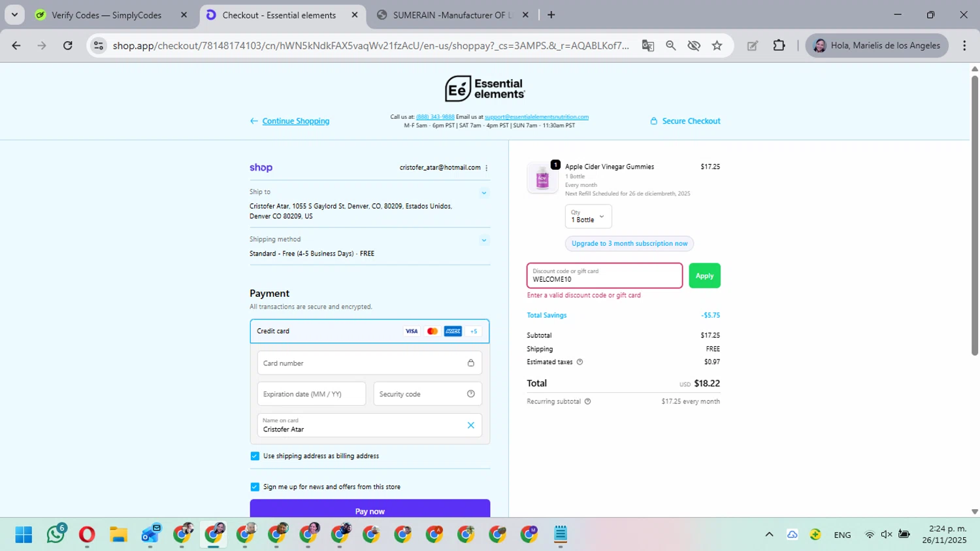The width and height of the screenshot is (980, 551).
Task: Click the Visa card icon
Action: point(412,331)
